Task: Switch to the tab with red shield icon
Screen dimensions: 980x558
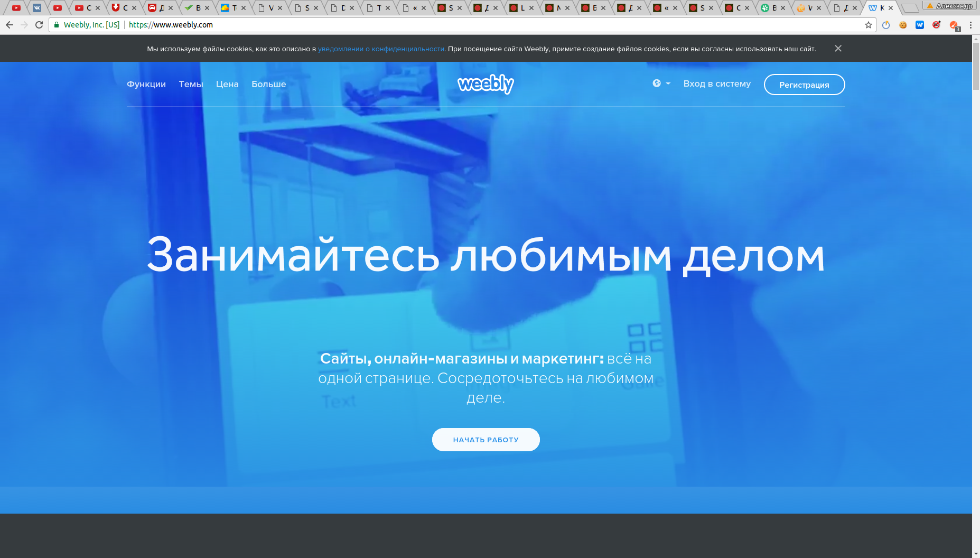Action: (x=124, y=8)
